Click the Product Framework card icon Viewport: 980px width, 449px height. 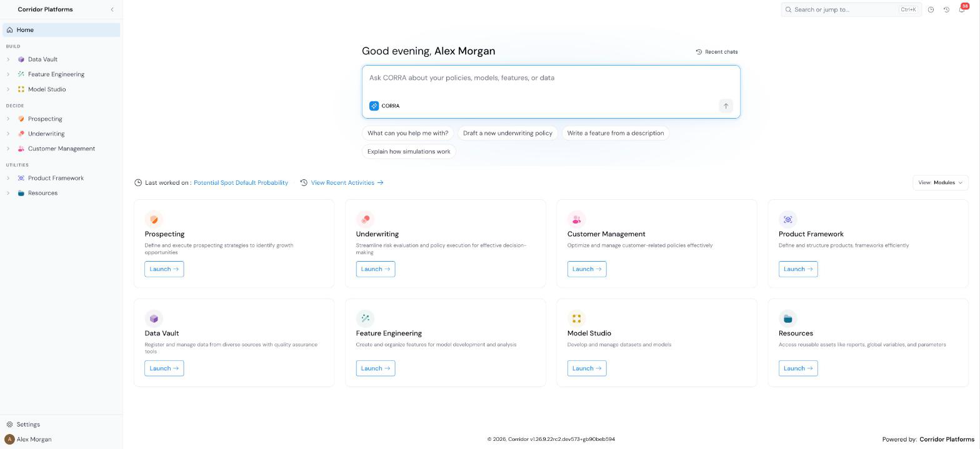tap(787, 219)
